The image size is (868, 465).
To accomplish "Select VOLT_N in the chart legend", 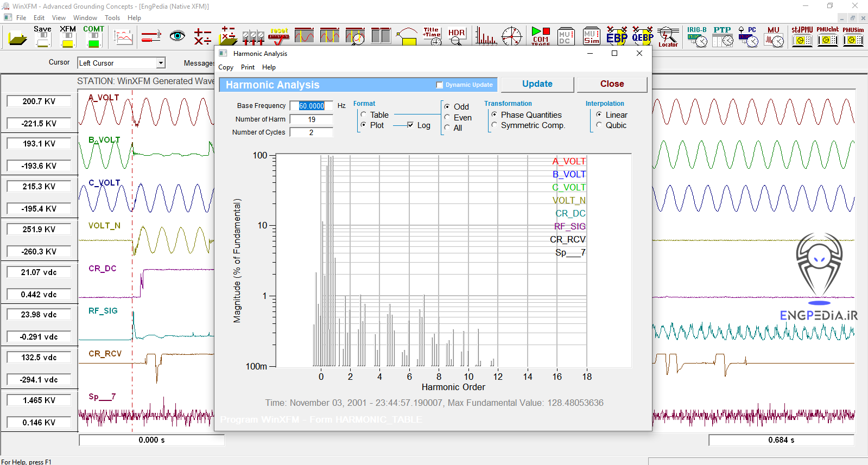I will [x=569, y=200].
